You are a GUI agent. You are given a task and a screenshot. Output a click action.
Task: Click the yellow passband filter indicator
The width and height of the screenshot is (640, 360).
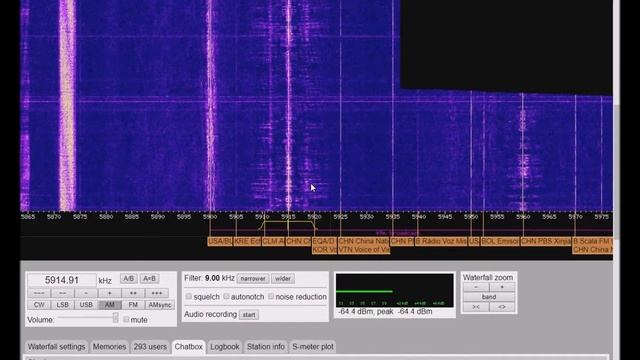(x=288, y=225)
